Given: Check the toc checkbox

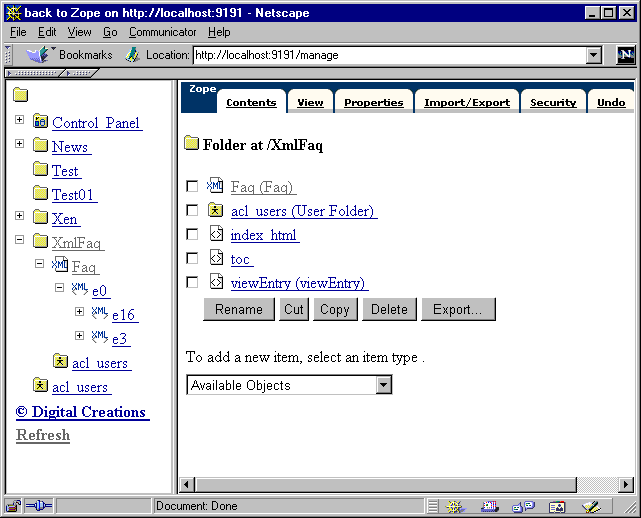Looking at the screenshot, I should 192,258.
